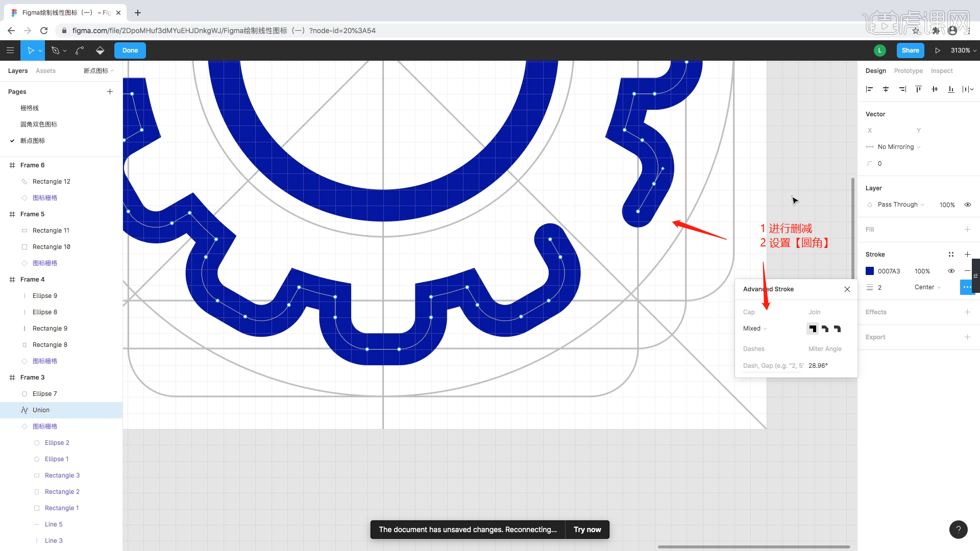980x551 pixels.
Task: Select the Ellipse 7 layer
Action: point(61,394)
